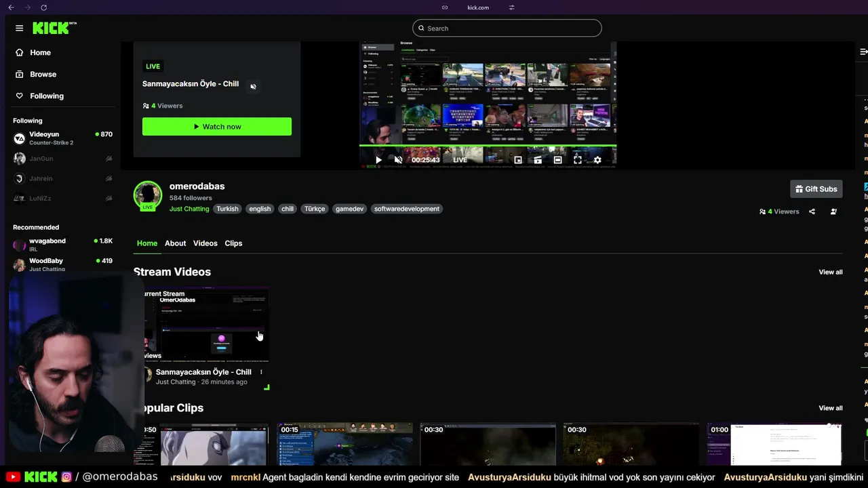This screenshot has width=868, height=488.
Task: Select the gamedev tag
Action: point(350,209)
